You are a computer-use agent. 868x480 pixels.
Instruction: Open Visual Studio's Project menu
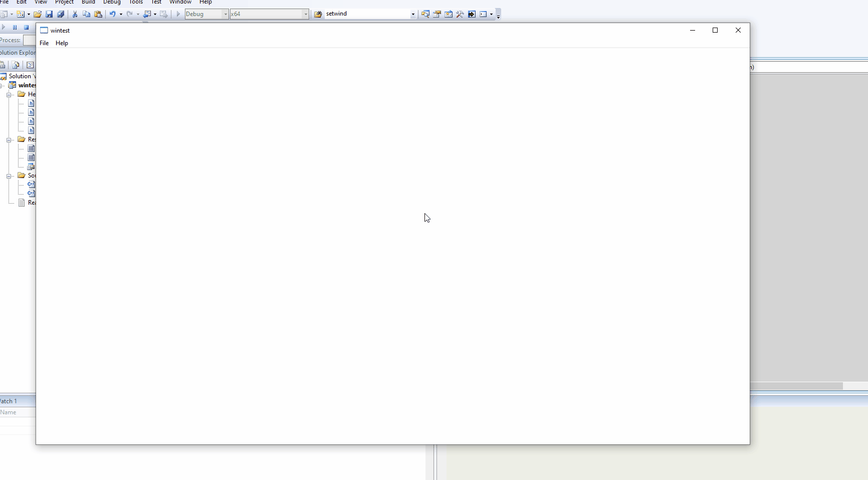pyautogui.click(x=64, y=2)
